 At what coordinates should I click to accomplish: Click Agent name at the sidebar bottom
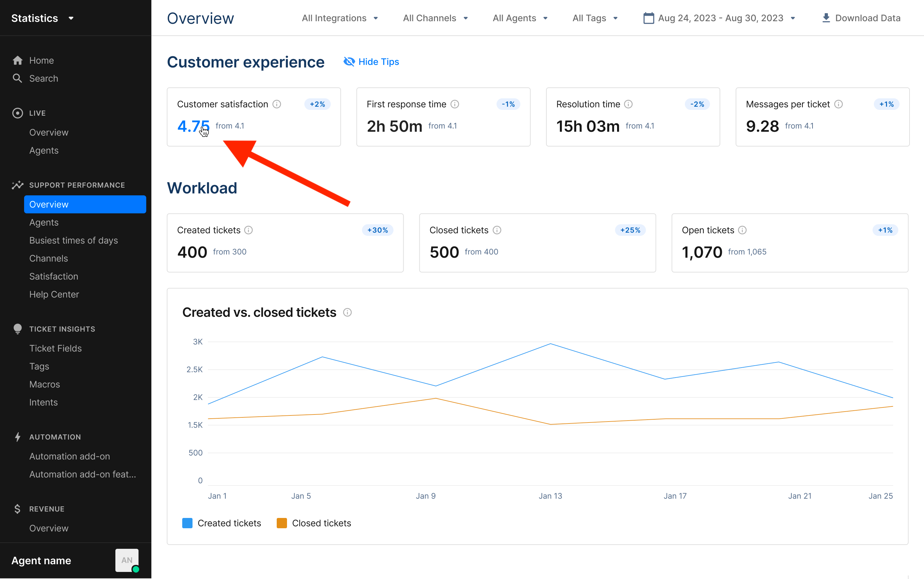[x=41, y=561]
